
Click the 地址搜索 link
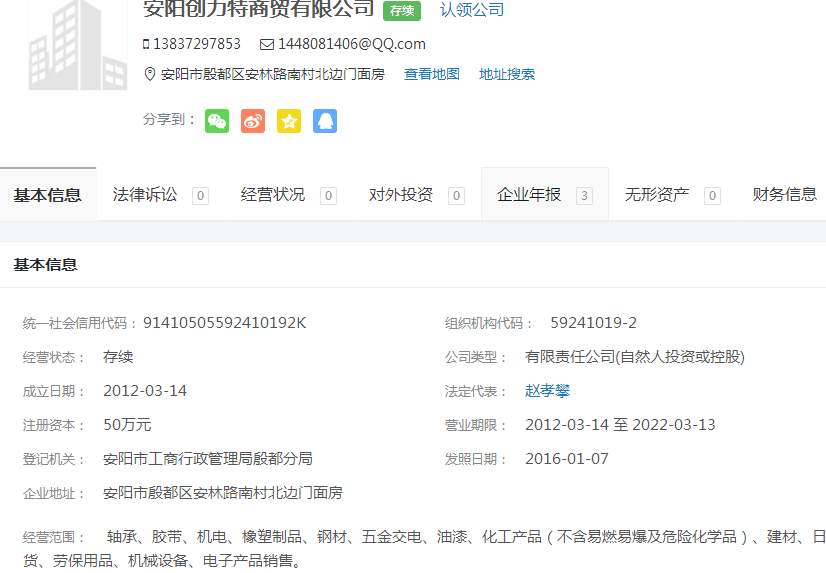507,74
